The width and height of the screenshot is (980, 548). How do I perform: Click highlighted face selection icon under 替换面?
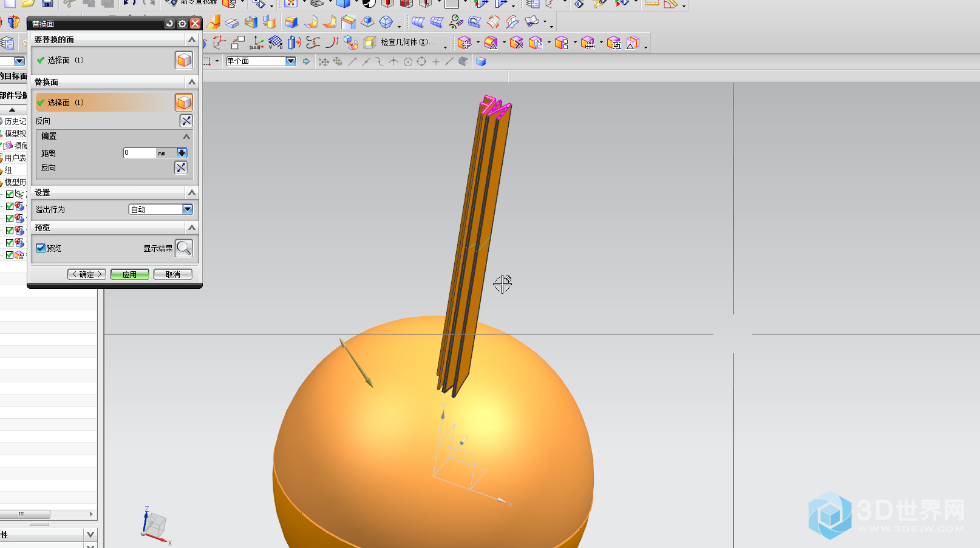(x=184, y=103)
